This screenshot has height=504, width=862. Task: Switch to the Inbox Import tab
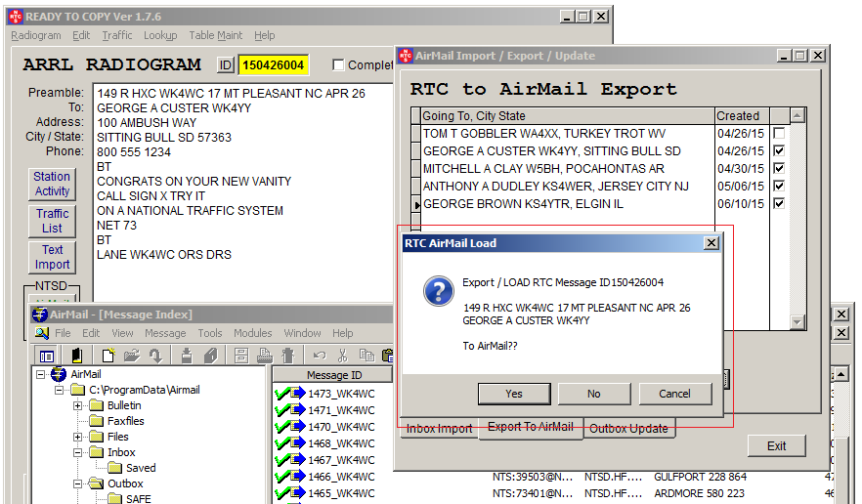[x=439, y=429]
